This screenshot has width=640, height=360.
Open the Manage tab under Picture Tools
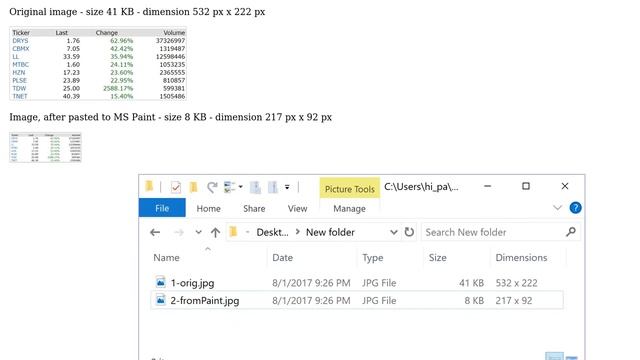(x=349, y=209)
